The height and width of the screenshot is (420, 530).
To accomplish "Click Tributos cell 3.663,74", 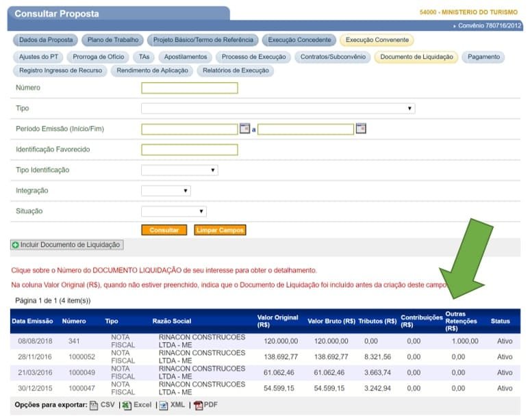I will 377,373.
